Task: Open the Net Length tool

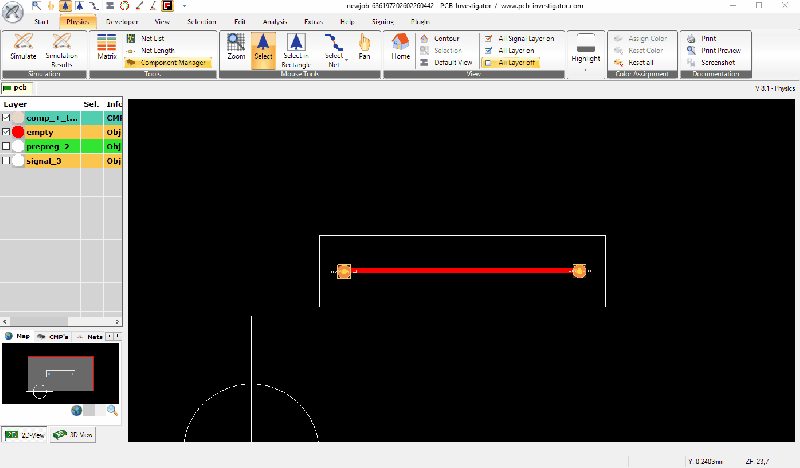Action: point(151,51)
